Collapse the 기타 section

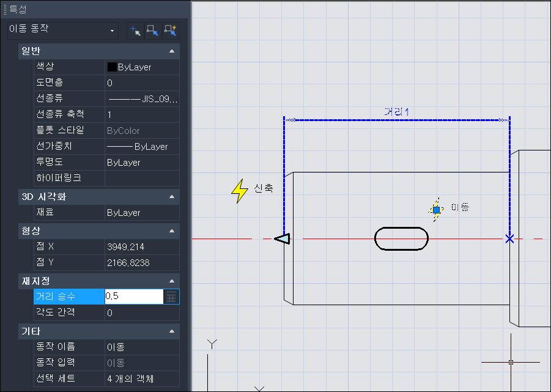tap(172, 331)
